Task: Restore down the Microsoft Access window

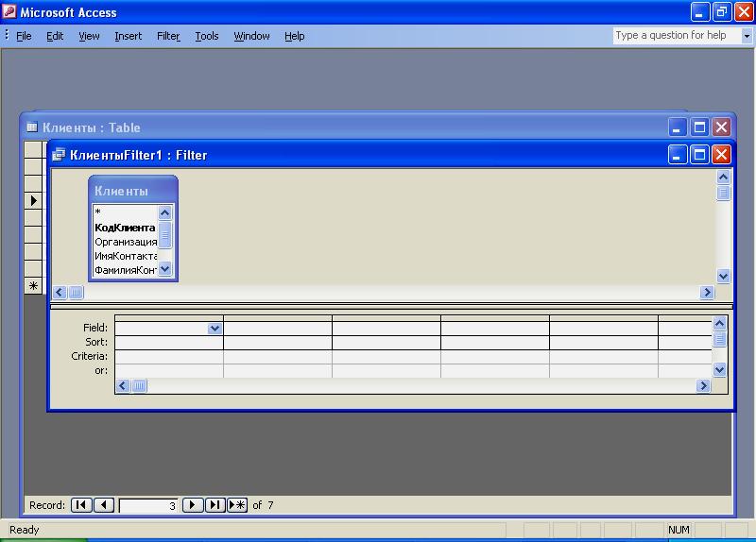Action: [x=722, y=12]
